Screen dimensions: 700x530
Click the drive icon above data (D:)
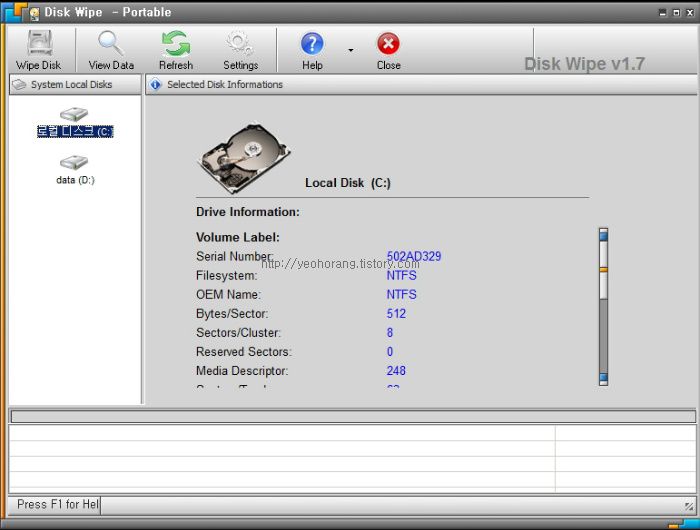click(74, 163)
